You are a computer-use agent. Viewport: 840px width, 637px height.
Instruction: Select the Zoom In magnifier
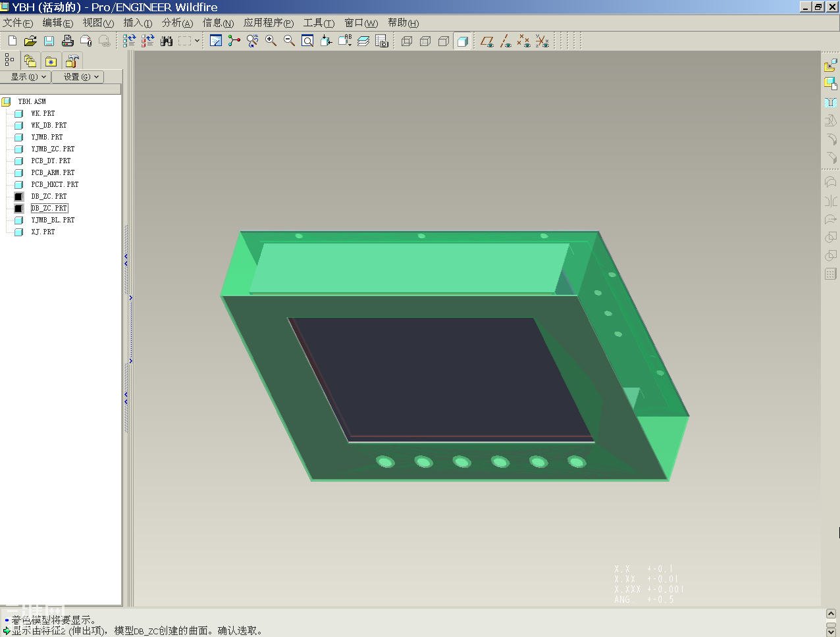[271, 41]
